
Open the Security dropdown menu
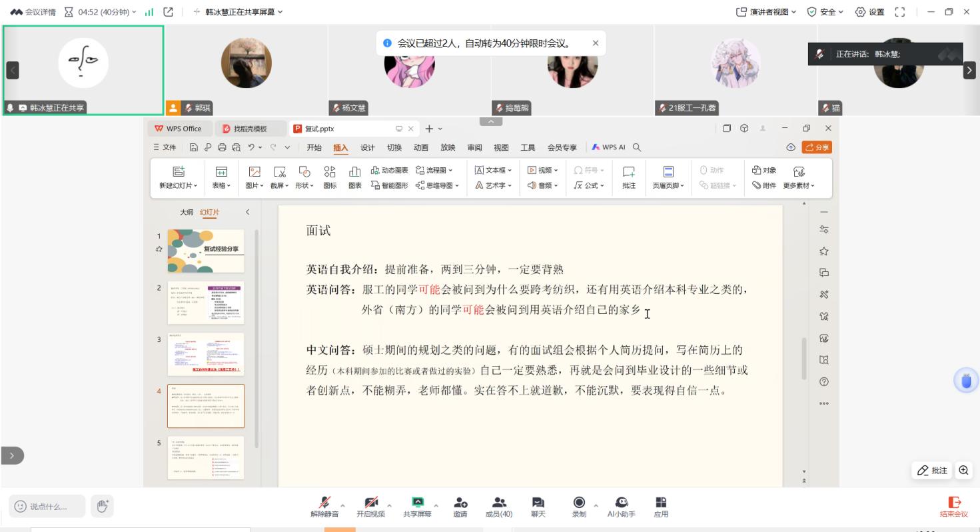[825, 12]
